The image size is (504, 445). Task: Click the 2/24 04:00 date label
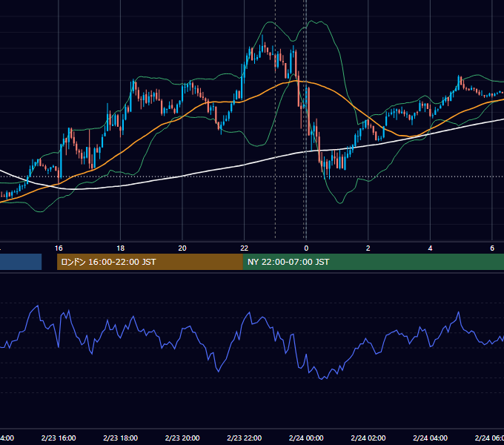click(431, 438)
